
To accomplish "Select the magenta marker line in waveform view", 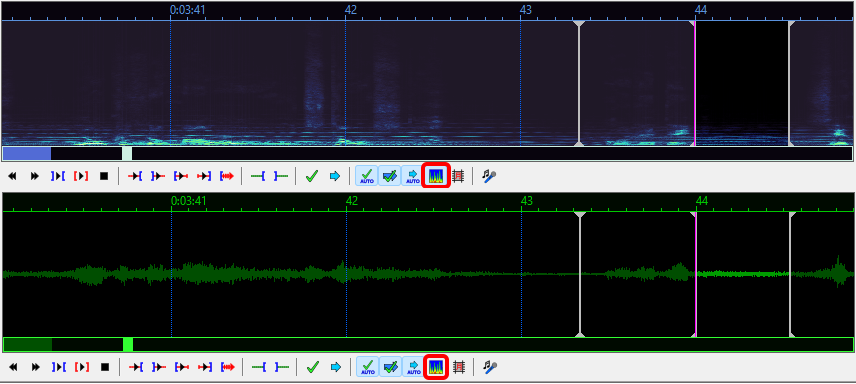I will [x=696, y=274].
